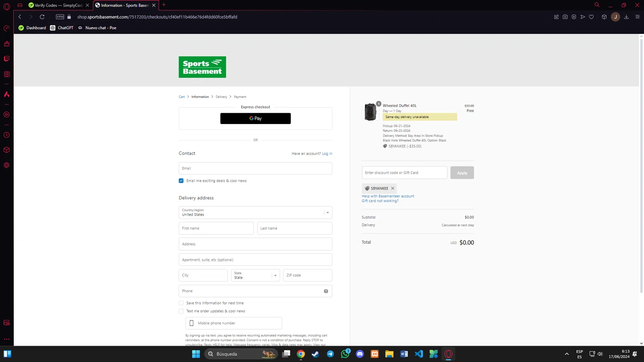This screenshot has width=644, height=362.
Task: Click the sidebar image icon above three dots
Action: (x=6, y=323)
